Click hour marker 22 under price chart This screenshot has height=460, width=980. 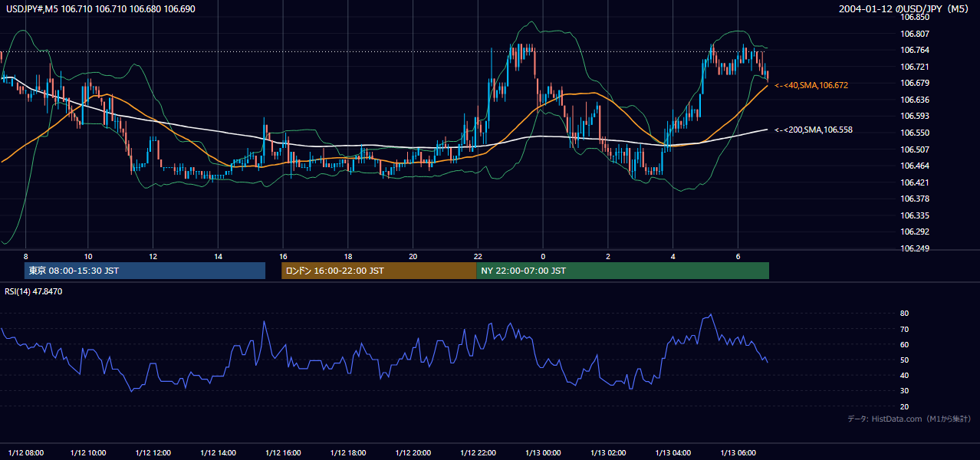click(478, 256)
